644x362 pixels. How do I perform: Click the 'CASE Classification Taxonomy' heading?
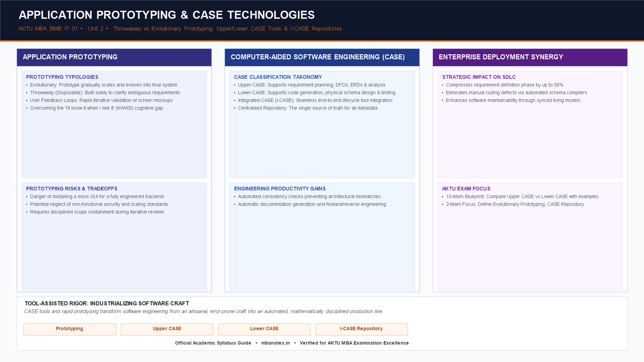point(278,77)
